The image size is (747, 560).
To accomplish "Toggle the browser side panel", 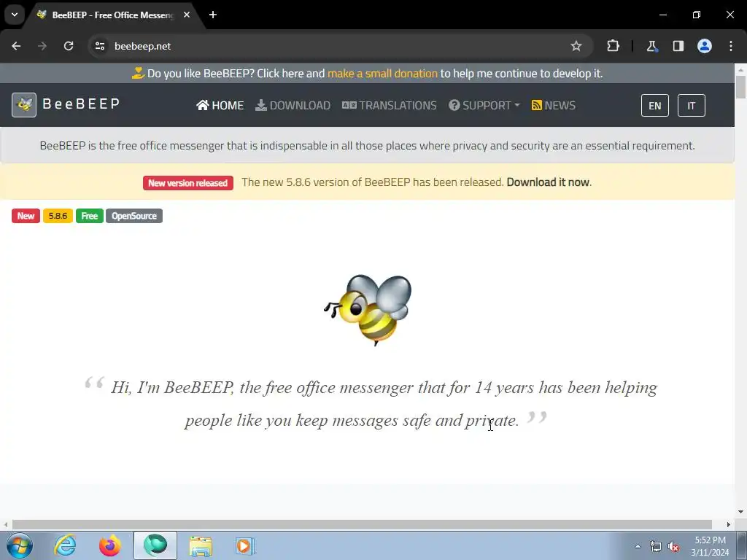I will pyautogui.click(x=678, y=46).
